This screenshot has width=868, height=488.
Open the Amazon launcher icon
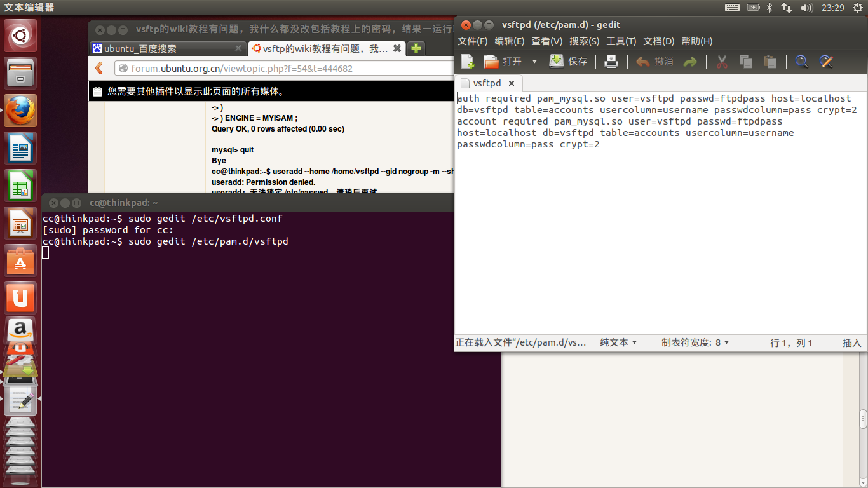click(21, 330)
